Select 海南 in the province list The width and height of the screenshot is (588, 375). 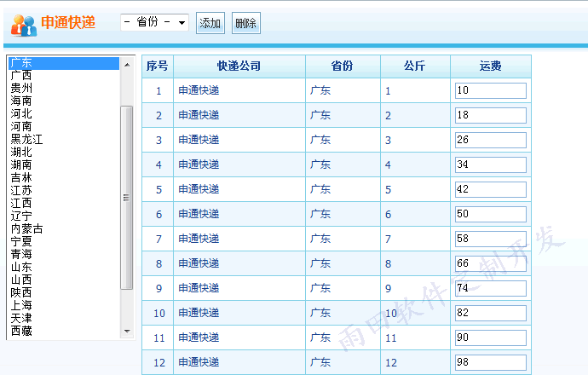pyautogui.click(x=64, y=101)
